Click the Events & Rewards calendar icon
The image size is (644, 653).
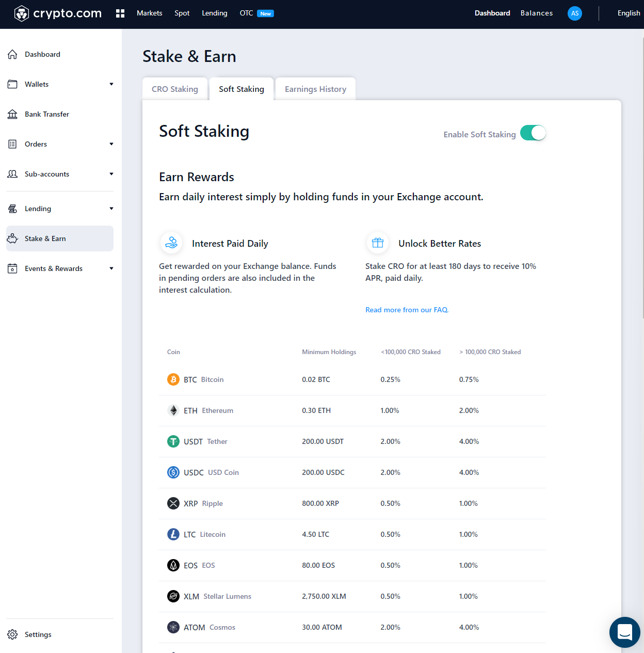(x=12, y=268)
